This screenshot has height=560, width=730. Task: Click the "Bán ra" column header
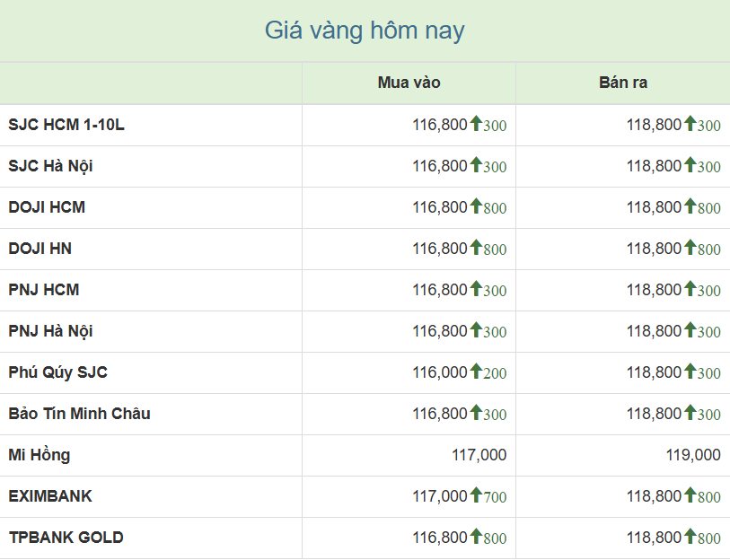point(623,83)
